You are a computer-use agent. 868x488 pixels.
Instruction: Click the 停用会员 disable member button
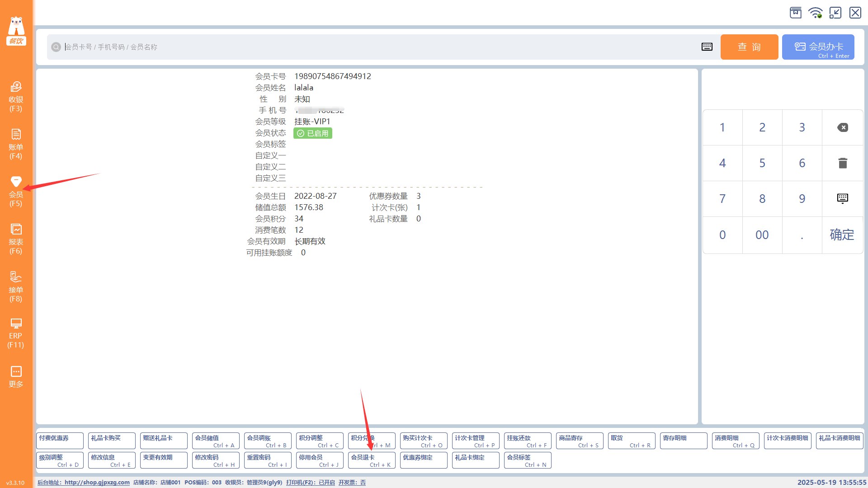tap(319, 460)
